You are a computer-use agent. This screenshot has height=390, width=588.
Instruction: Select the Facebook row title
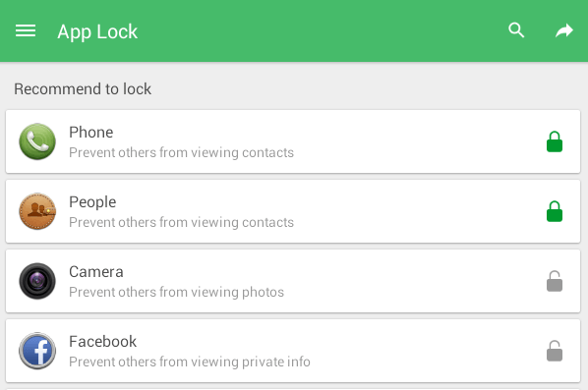click(x=102, y=342)
